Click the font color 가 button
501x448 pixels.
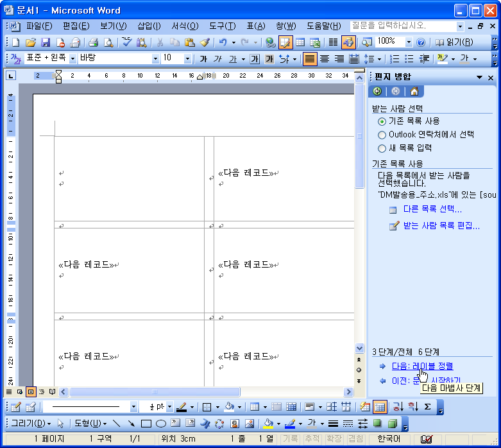pyautogui.click(x=464, y=59)
